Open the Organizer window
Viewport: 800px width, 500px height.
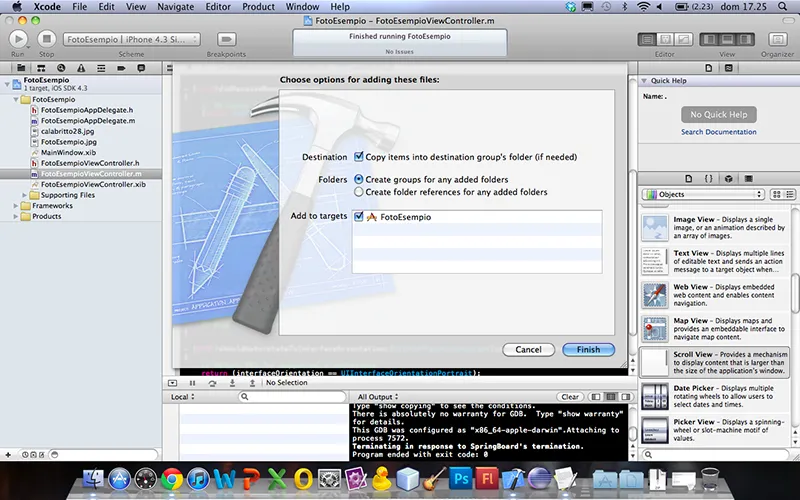(776, 39)
